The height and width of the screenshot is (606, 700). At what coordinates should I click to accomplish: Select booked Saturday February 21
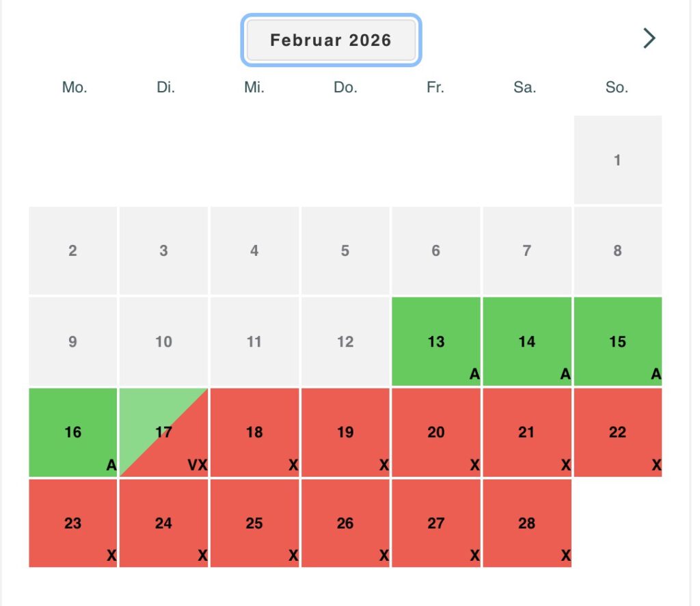coord(527,432)
